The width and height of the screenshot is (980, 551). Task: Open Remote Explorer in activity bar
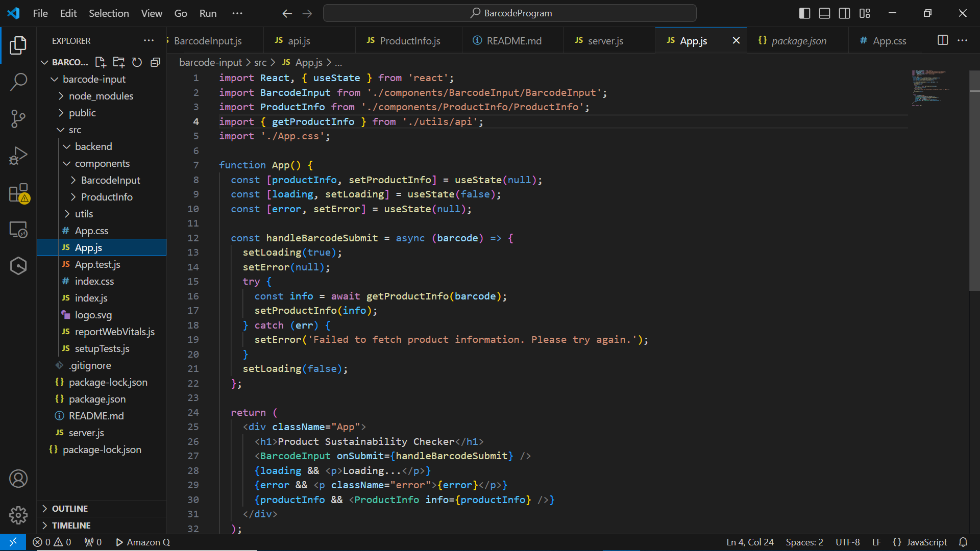(x=18, y=230)
